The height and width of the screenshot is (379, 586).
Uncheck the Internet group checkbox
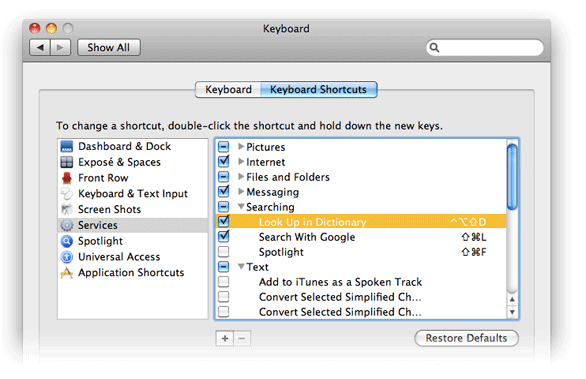pos(223,161)
